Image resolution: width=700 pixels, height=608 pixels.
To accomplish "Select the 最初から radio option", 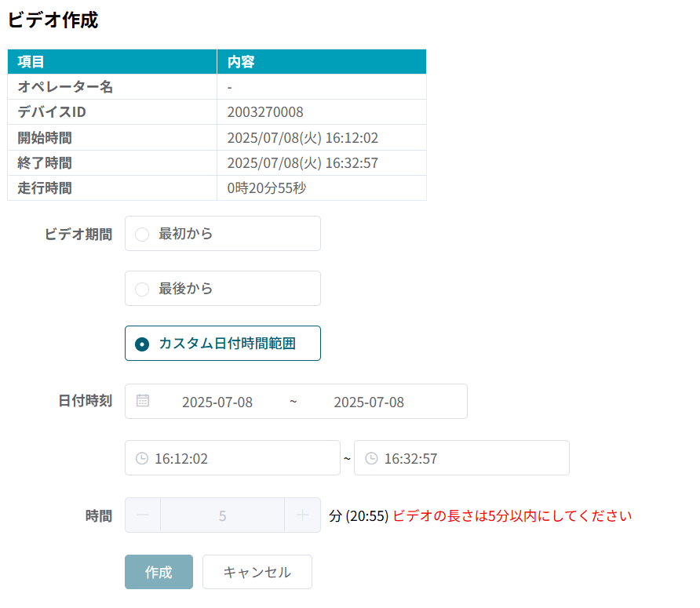I will tap(142, 234).
